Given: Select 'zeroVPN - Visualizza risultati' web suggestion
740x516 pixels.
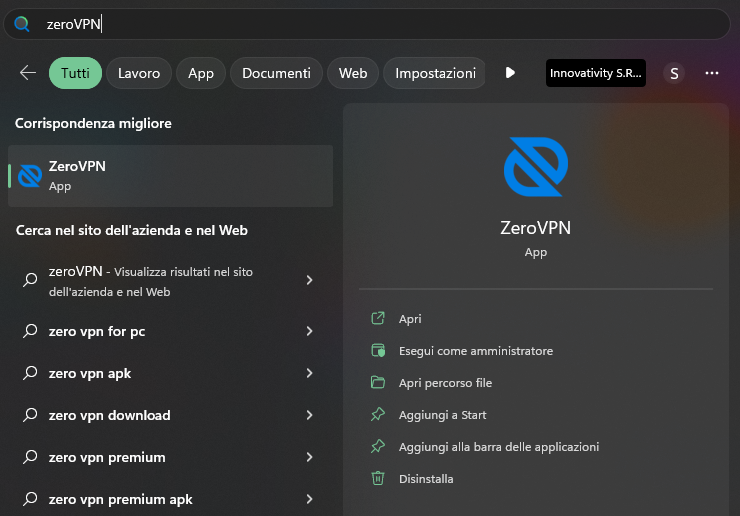Looking at the screenshot, I should tap(170, 281).
